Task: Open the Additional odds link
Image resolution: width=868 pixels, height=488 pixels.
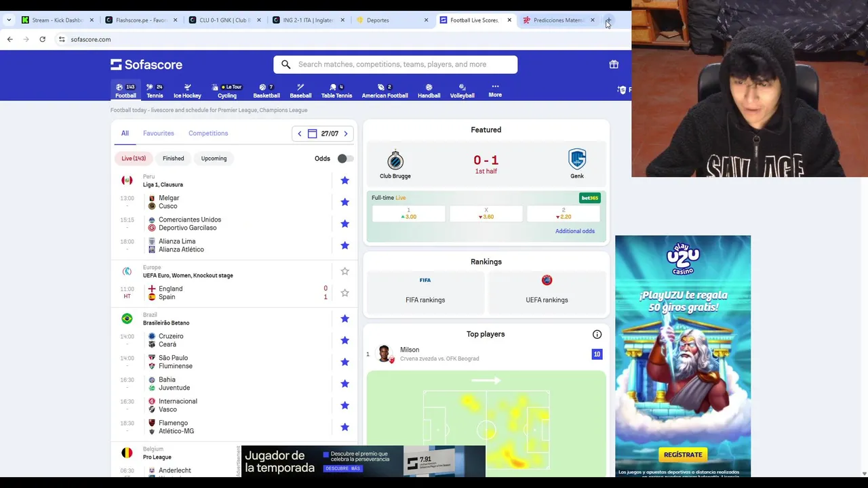Action: point(575,231)
